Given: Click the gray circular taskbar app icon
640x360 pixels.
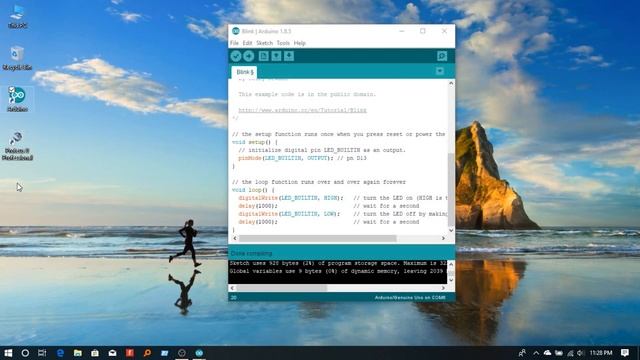Looking at the screenshot, I should pyautogui.click(x=182, y=353).
